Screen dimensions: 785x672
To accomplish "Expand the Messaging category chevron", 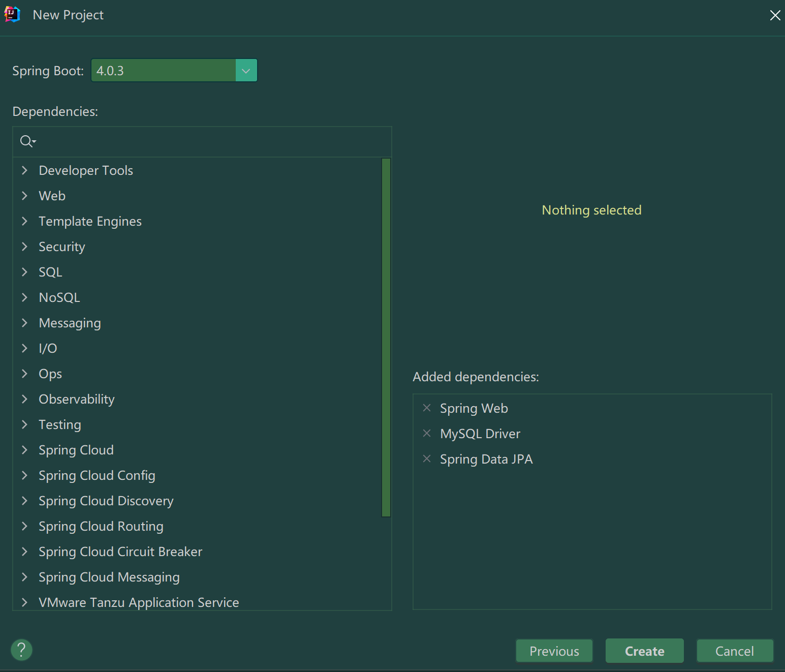I will click(24, 323).
